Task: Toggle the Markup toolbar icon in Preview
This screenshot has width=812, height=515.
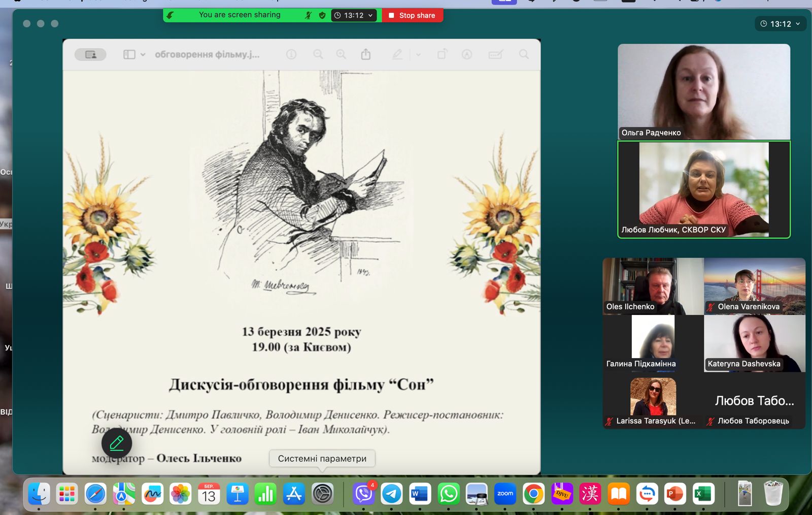Action: 467,54
